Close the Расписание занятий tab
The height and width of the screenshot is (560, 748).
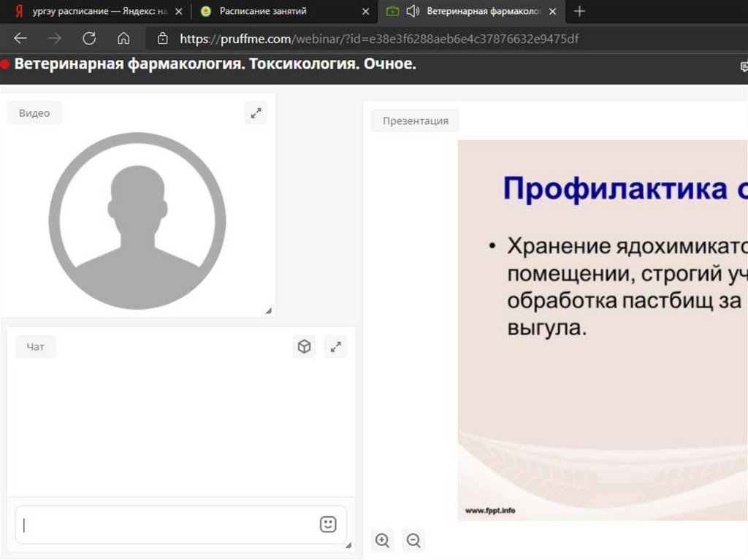(365, 11)
